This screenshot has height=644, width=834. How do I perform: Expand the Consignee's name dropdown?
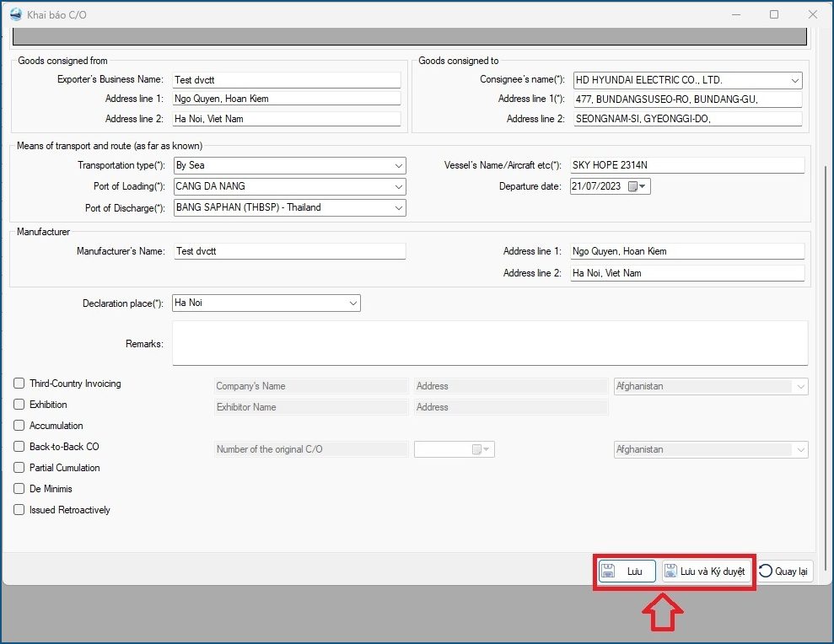pyautogui.click(x=794, y=80)
